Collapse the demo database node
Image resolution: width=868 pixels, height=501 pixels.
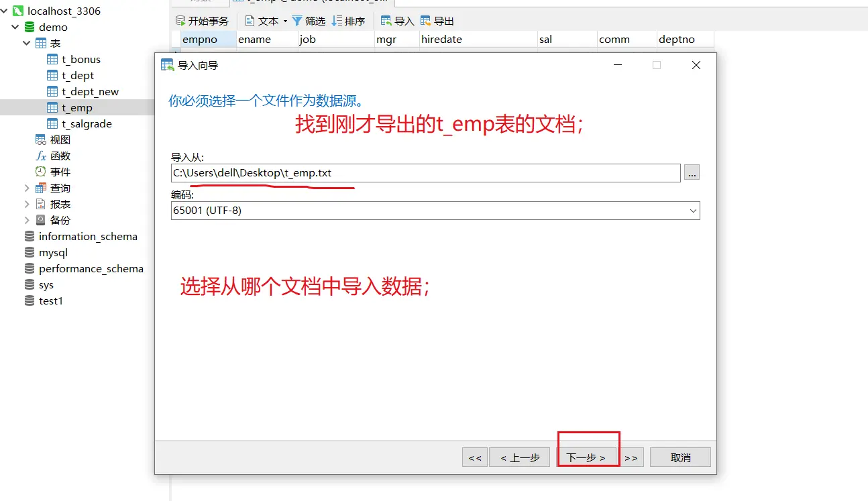15,27
